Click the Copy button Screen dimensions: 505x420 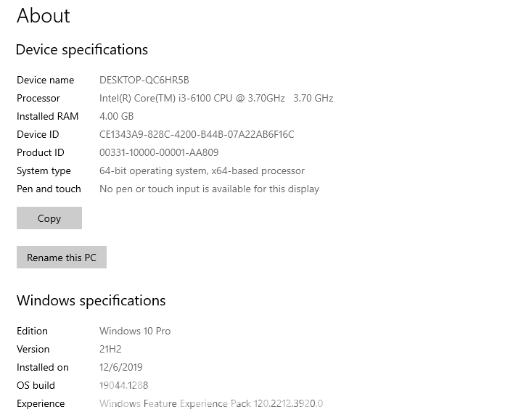pos(49,218)
